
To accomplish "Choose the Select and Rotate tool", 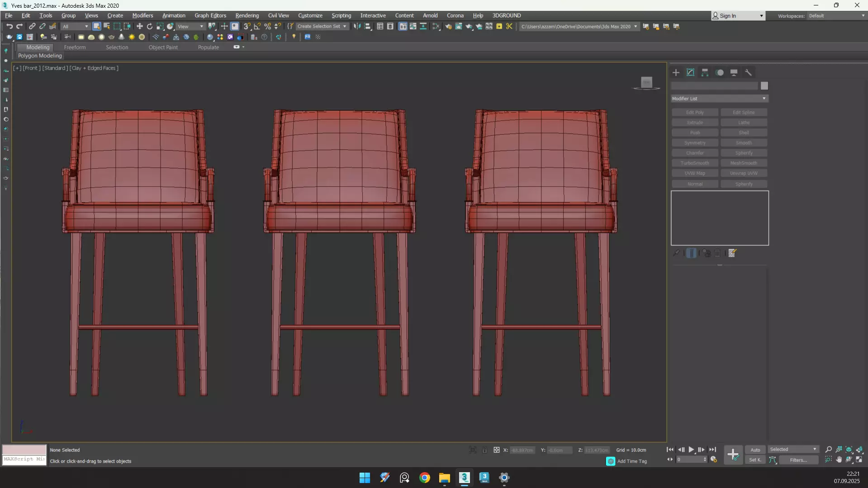I will click(x=150, y=26).
